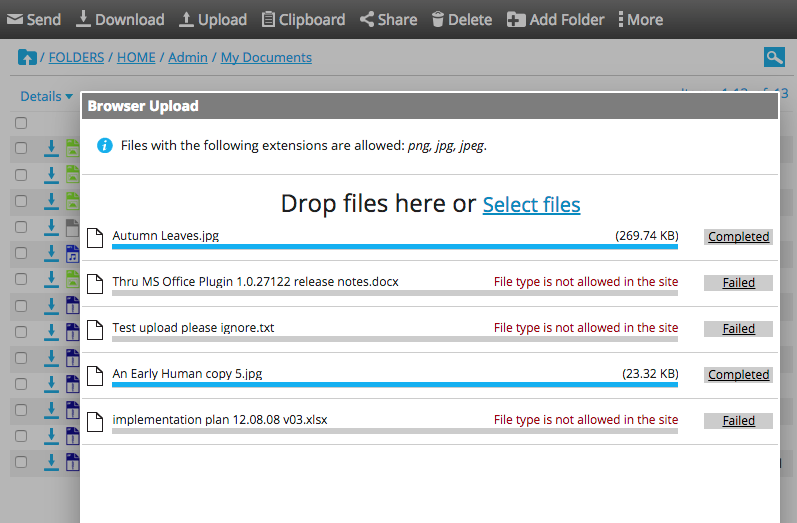This screenshot has height=523, width=797.
Task: Click the blue info icon in Browser Upload
Action: coord(105,145)
